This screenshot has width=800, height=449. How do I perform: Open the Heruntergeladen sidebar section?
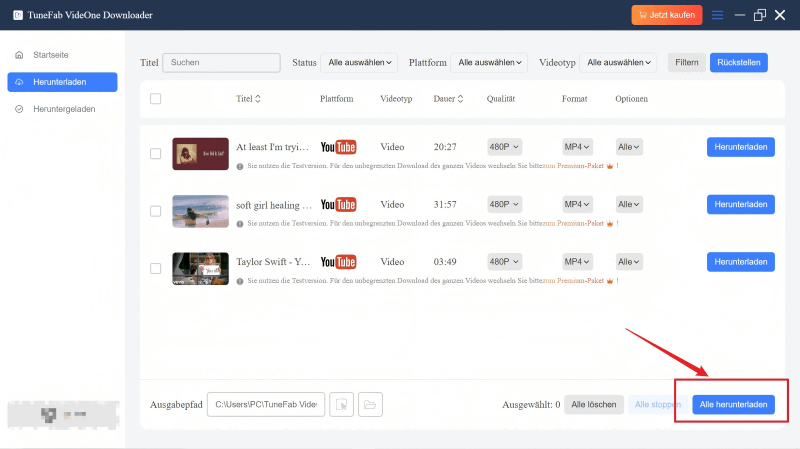pyautogui.click(x=64, y=108)
